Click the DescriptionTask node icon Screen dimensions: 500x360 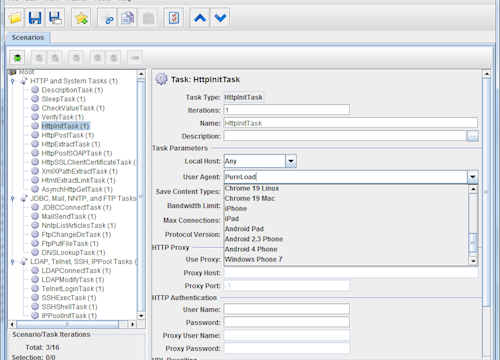point(35,90)
